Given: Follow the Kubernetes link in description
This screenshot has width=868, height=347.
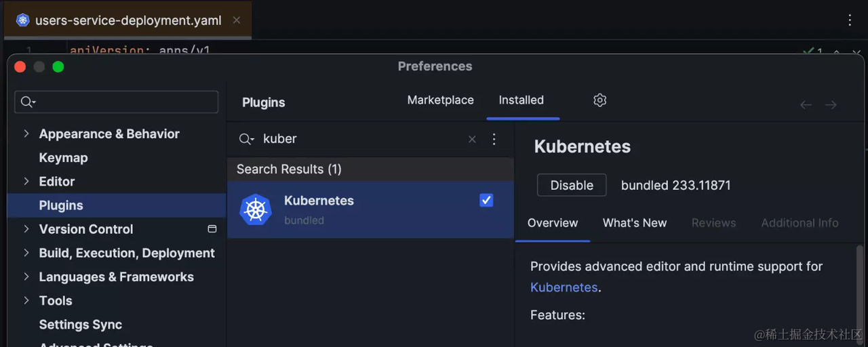Looking at the screenshot, I should point(564,287).
